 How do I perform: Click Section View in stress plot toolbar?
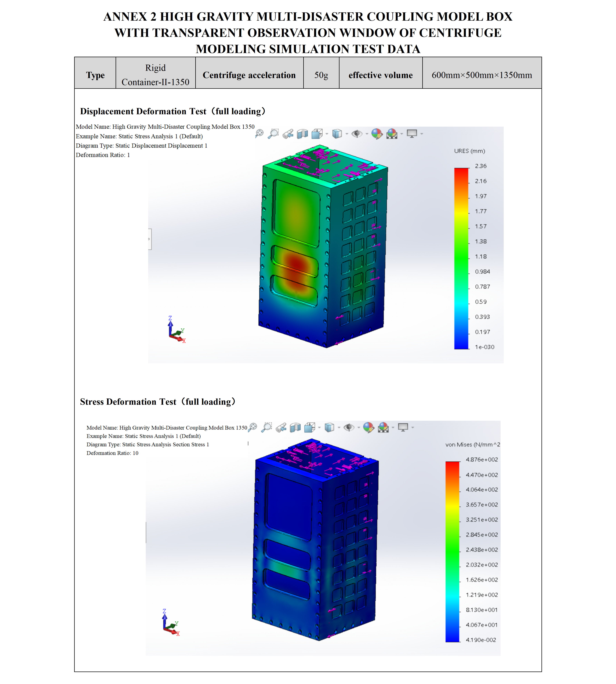point(295,428)
